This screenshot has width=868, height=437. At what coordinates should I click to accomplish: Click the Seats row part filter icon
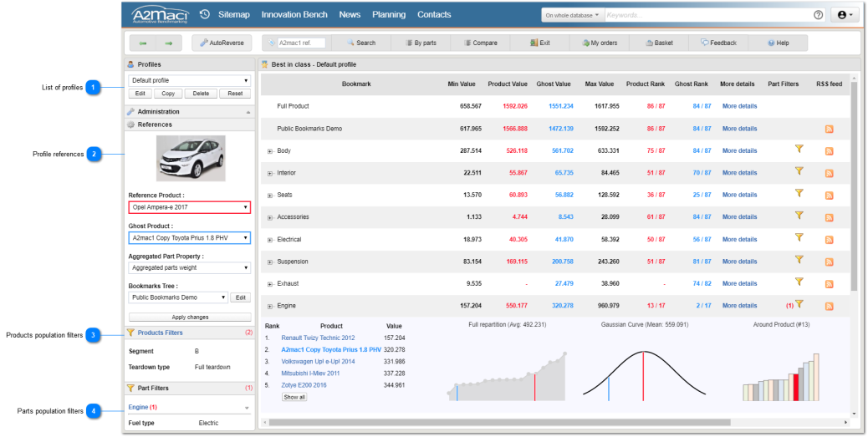coord(799,193)
